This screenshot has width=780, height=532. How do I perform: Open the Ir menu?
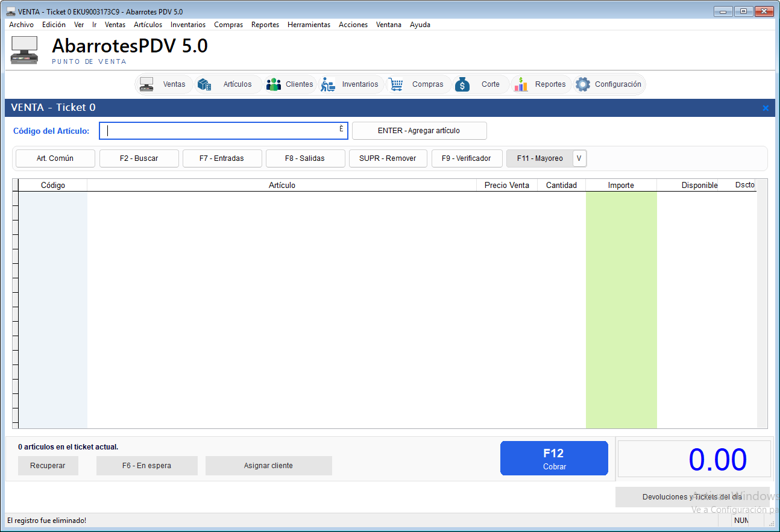click(x=95, y=25)
